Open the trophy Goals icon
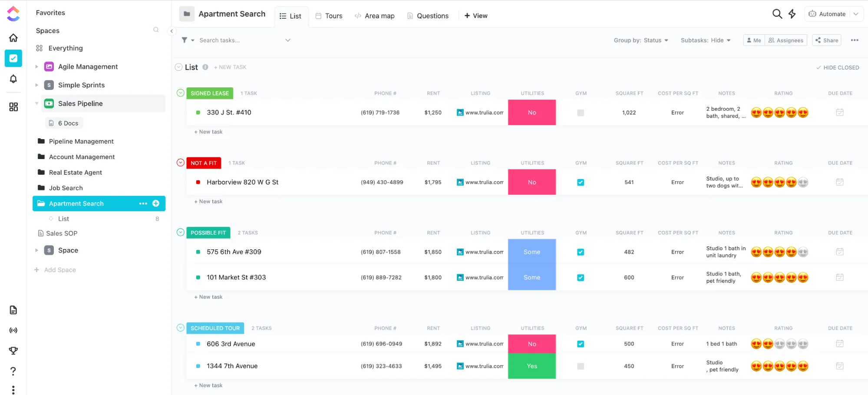The image size is (868, 395). pyautogui.click(x=13, y=350)
